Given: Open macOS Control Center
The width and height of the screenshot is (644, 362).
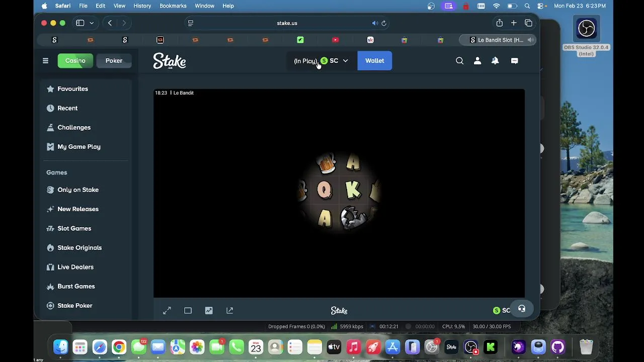Looking at the screenshot, I should click(x=541, y=6).
